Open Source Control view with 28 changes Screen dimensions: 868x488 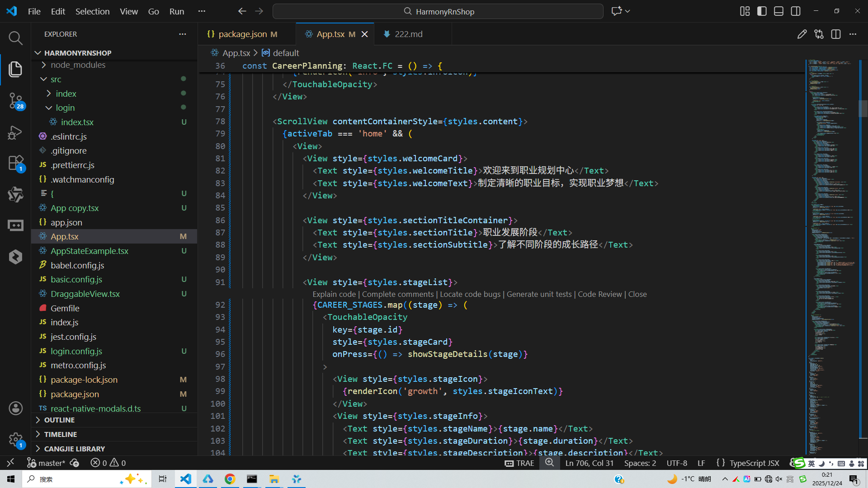[x=15, y=100]
